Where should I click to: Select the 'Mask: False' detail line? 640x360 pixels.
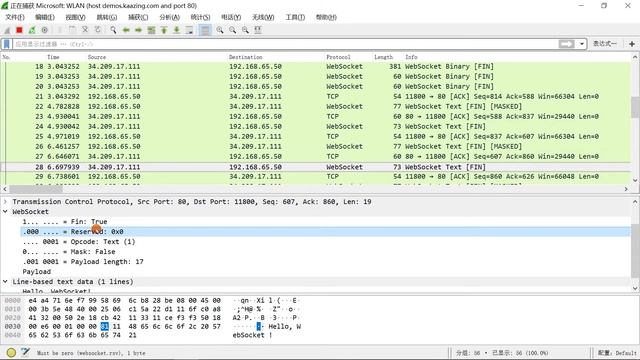[69, 252]
